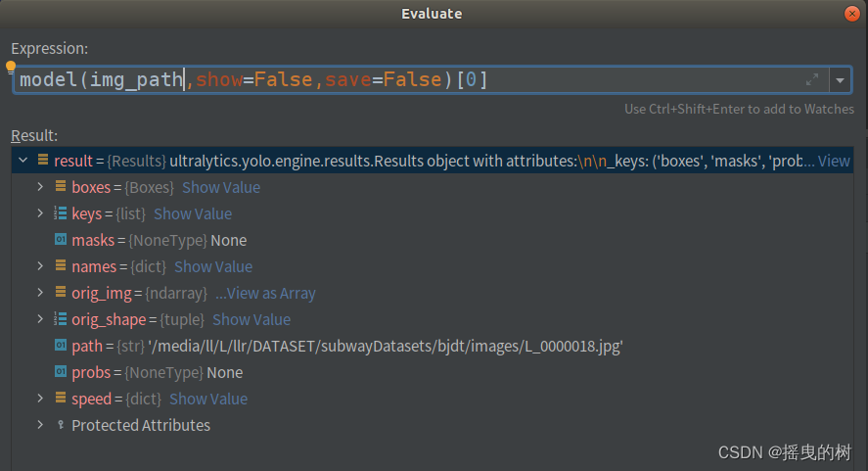Select the path string variable icon
This screenshot has height=471, width=868.
tap(61, 346)
